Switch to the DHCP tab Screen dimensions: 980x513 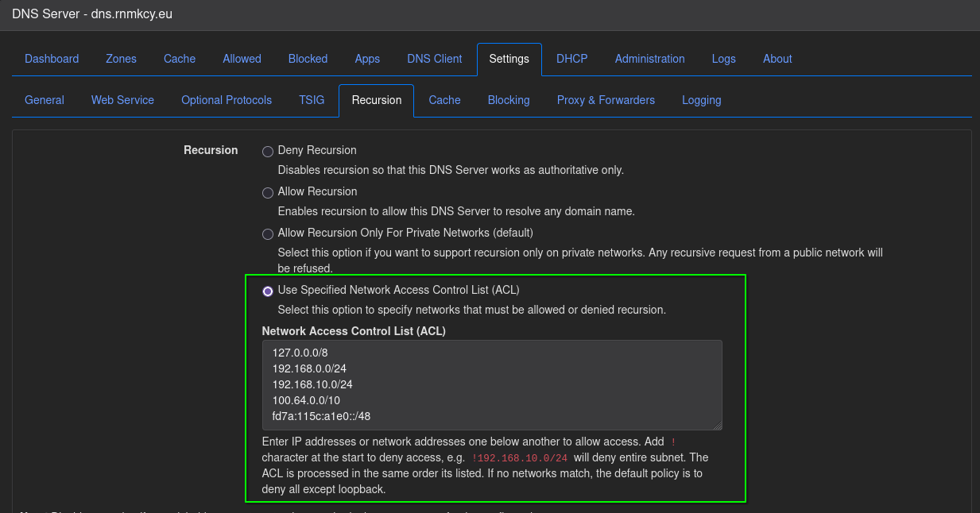point(572,59)
